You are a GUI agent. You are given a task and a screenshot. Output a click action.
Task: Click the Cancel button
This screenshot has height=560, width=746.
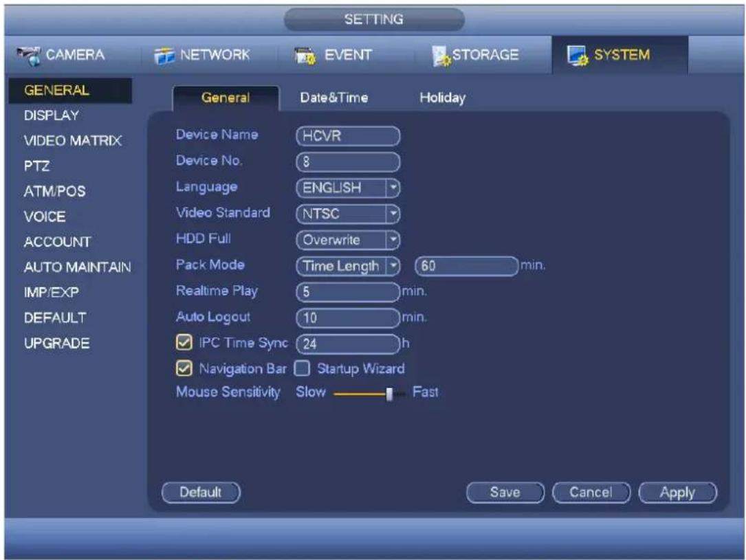[x=591, y=493]
